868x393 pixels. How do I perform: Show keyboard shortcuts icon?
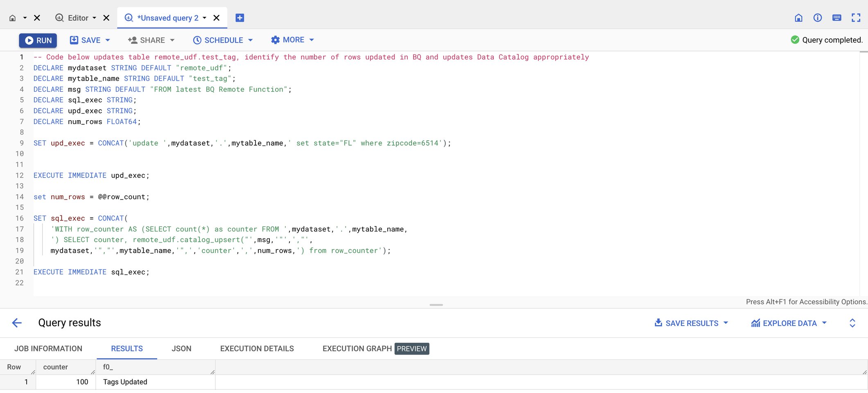tap(837, 18)
